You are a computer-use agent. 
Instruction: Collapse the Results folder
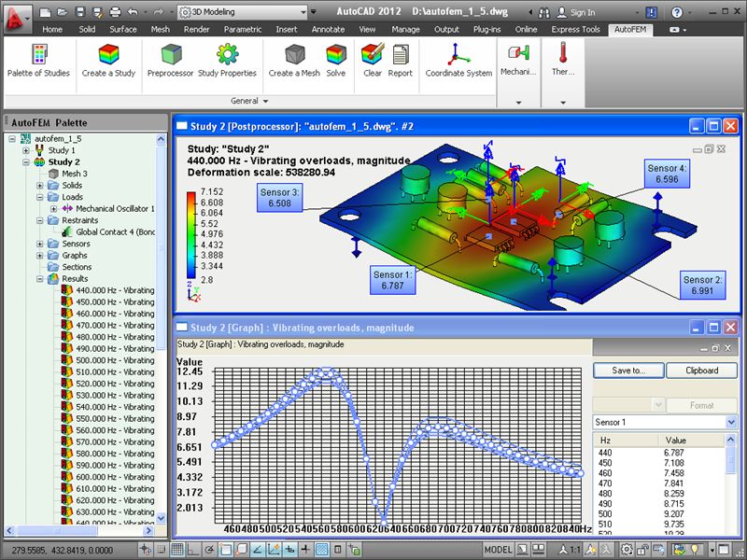pyautogui.click(x=40, y=279)
